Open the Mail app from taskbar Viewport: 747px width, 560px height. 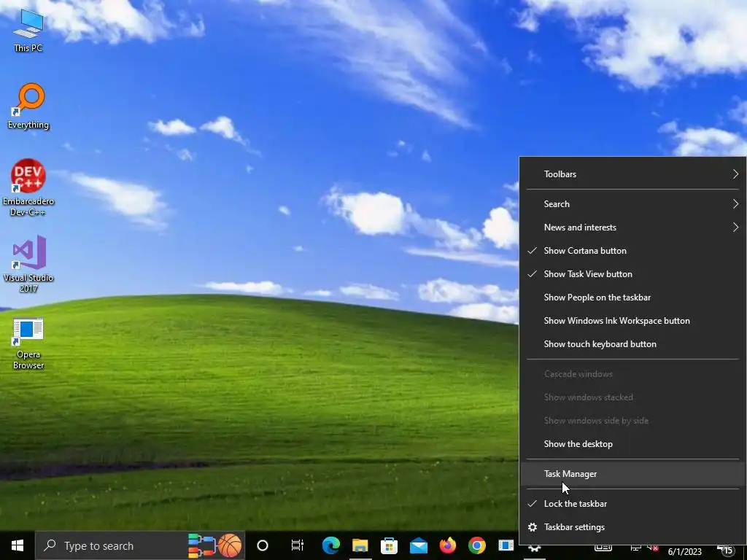418,545
